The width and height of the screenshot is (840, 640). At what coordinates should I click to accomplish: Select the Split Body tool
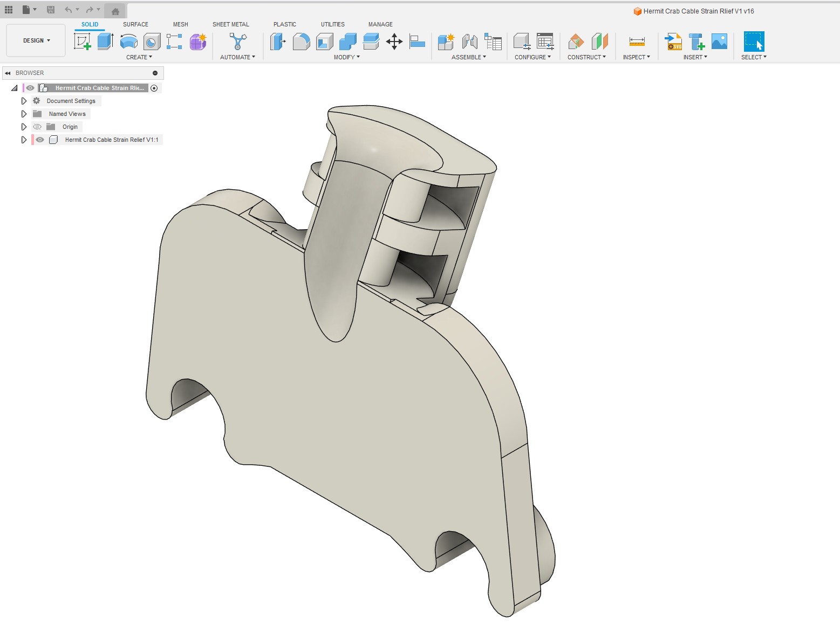(371, 42)
